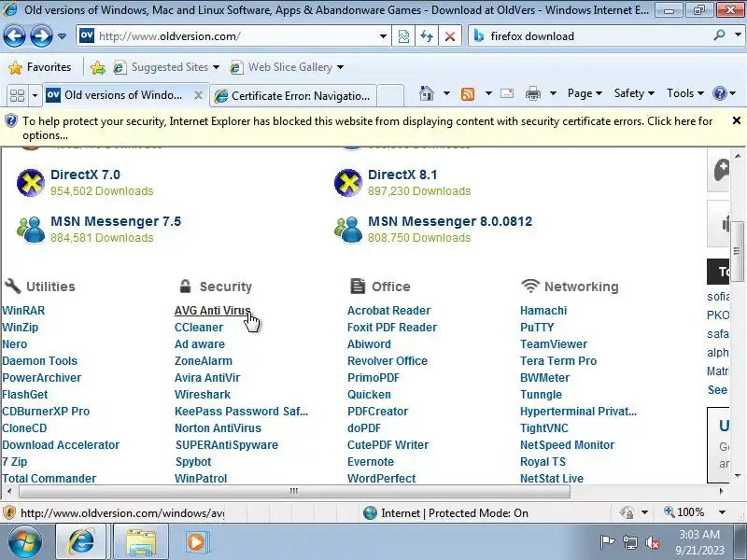Click Internet Explorer taskbar icon

81,542
